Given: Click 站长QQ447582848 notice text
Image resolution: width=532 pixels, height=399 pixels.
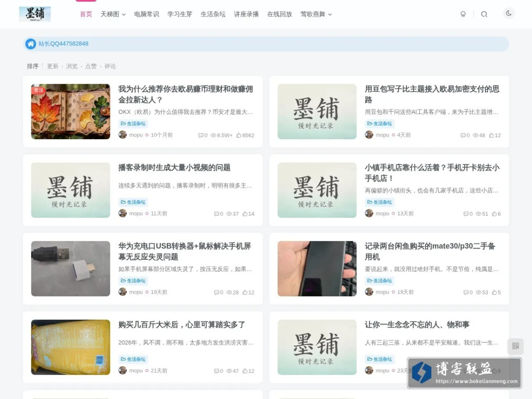Looking at the screenshot, I should tap(63, 44).
